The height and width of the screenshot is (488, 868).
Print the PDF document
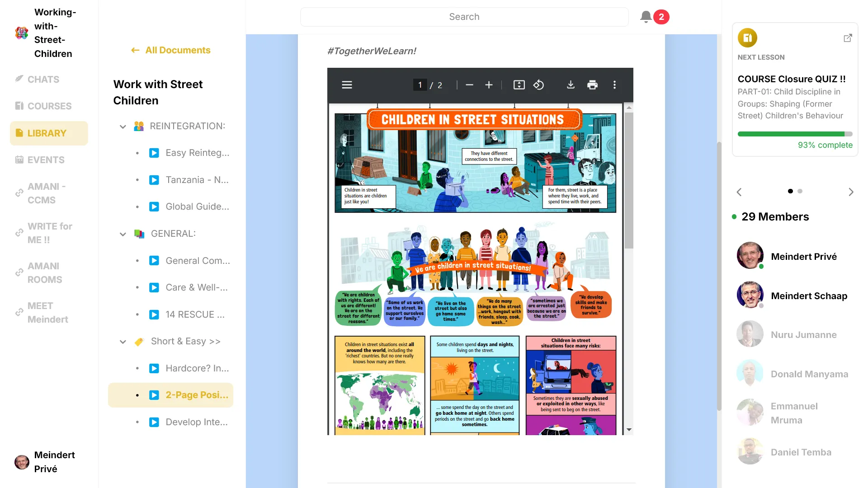tap(592, 85)
